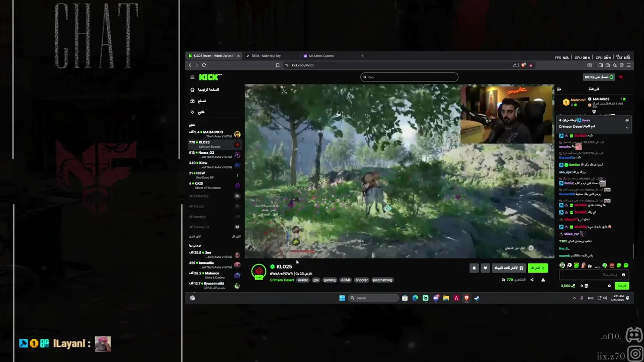644x362 pixels.
Task: Click the browser back arrow
Action: (190, 65)
